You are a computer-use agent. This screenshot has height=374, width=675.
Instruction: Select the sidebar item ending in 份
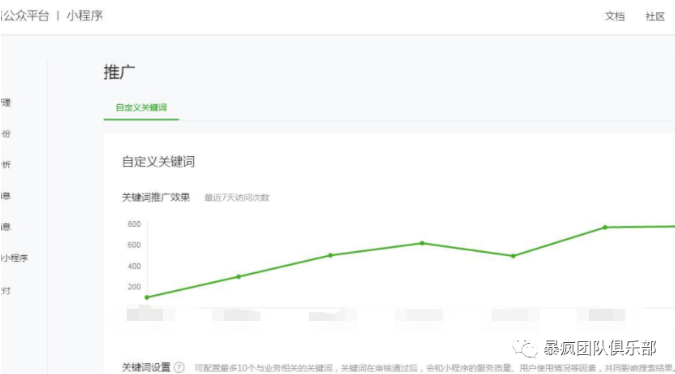pyautogui.click(x=6, y=134)
